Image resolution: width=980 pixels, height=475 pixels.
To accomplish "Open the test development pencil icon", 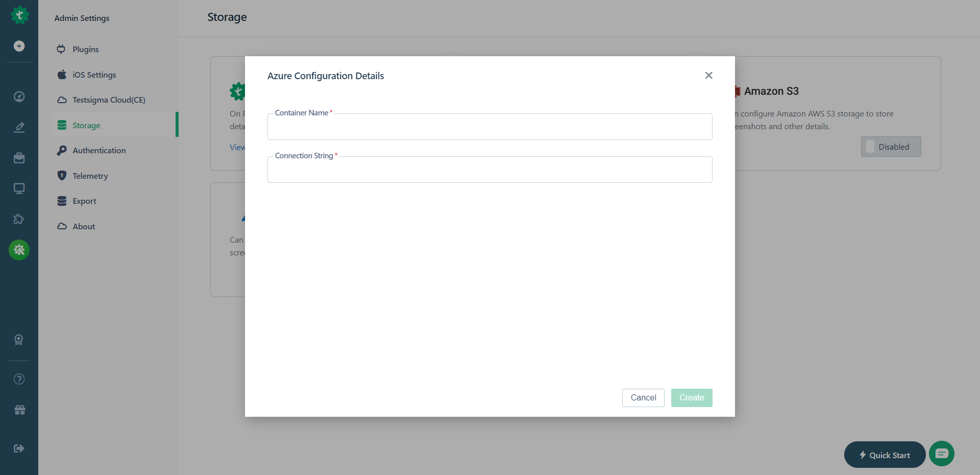I will (x=19, y=127).
